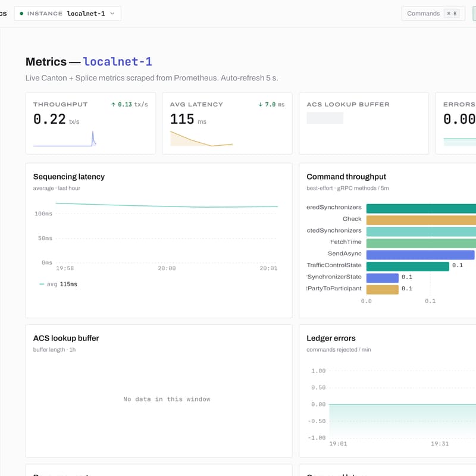Open the ACS Lookup Buffer stat card

click(364, 123)
